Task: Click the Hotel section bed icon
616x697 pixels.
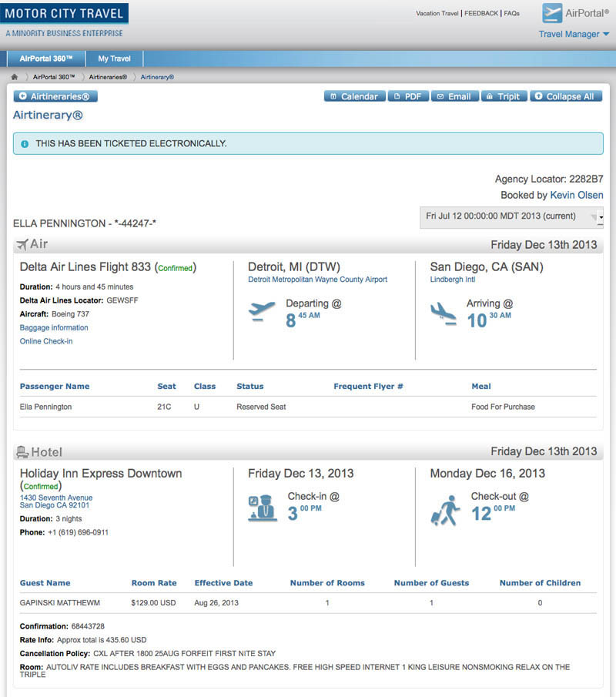Action: [x=22, y=452]
